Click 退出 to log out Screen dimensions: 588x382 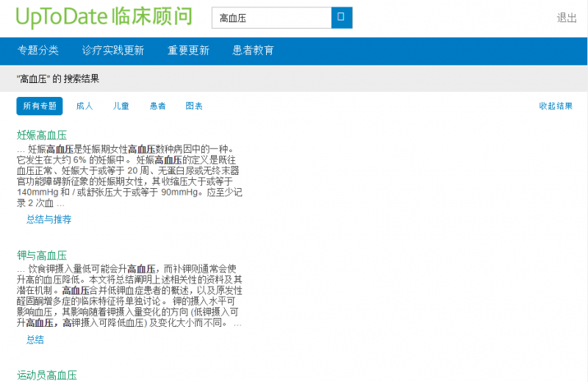pyautogui.click(x=566, y=18)
